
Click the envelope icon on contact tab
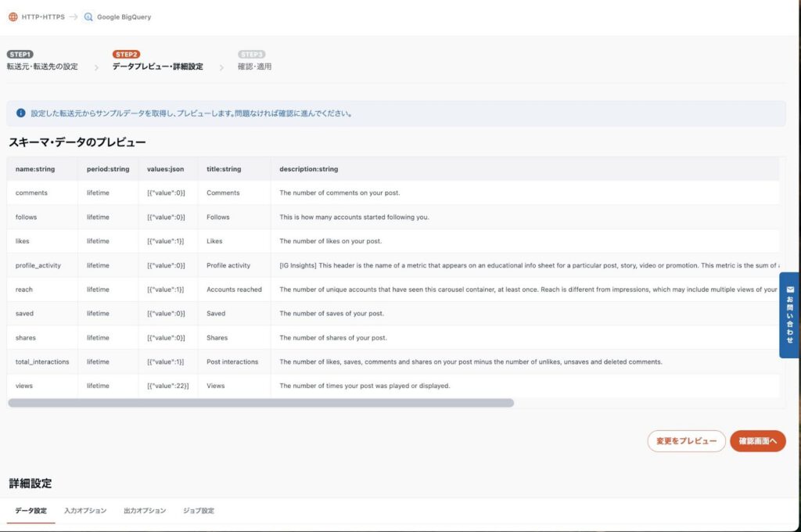[790, 289]
